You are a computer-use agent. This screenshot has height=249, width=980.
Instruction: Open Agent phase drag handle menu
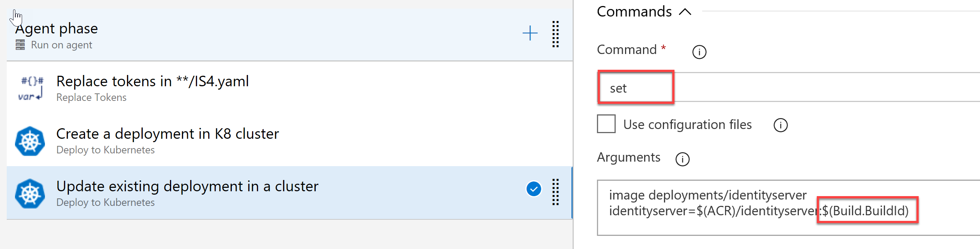(x=555, y=34)
